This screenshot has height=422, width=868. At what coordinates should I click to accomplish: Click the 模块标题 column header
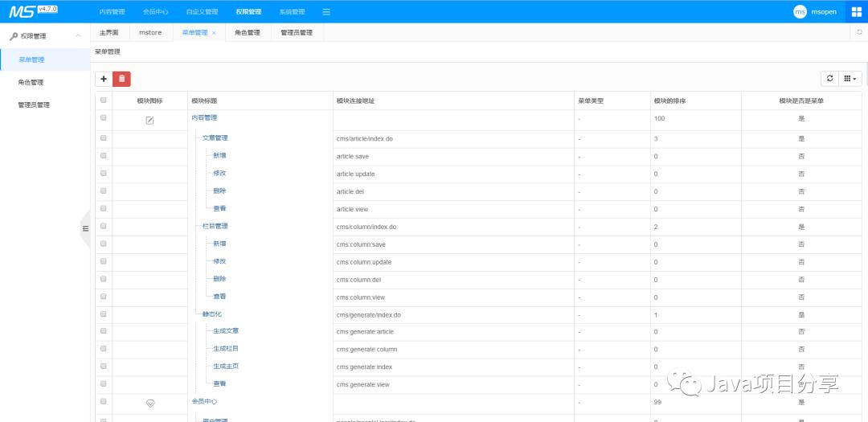[x=204, y=100]
